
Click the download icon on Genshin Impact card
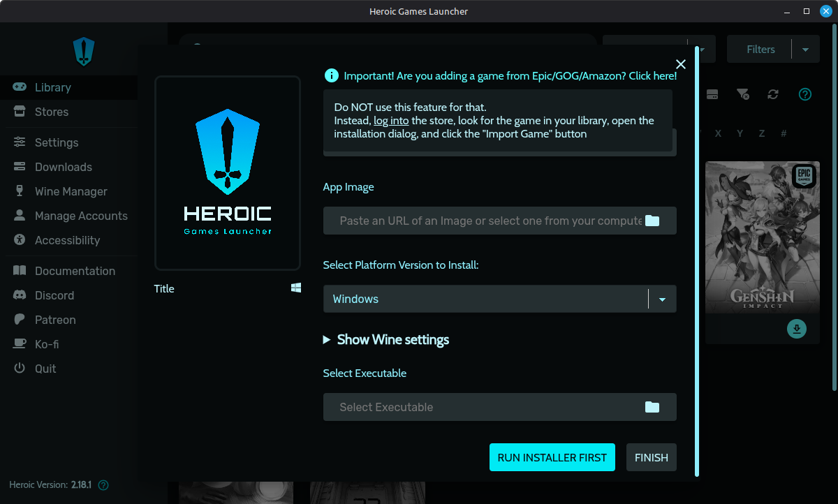pos(797,328)
